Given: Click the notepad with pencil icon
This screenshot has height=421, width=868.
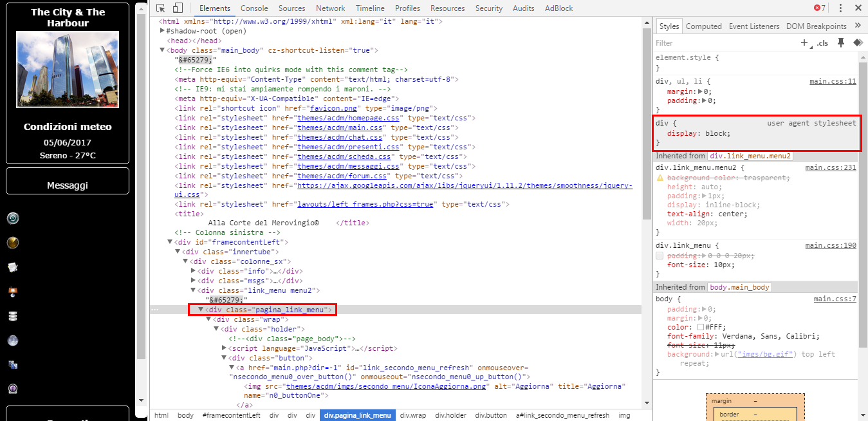Looking at the screenshot, I should tap(13, 267).
